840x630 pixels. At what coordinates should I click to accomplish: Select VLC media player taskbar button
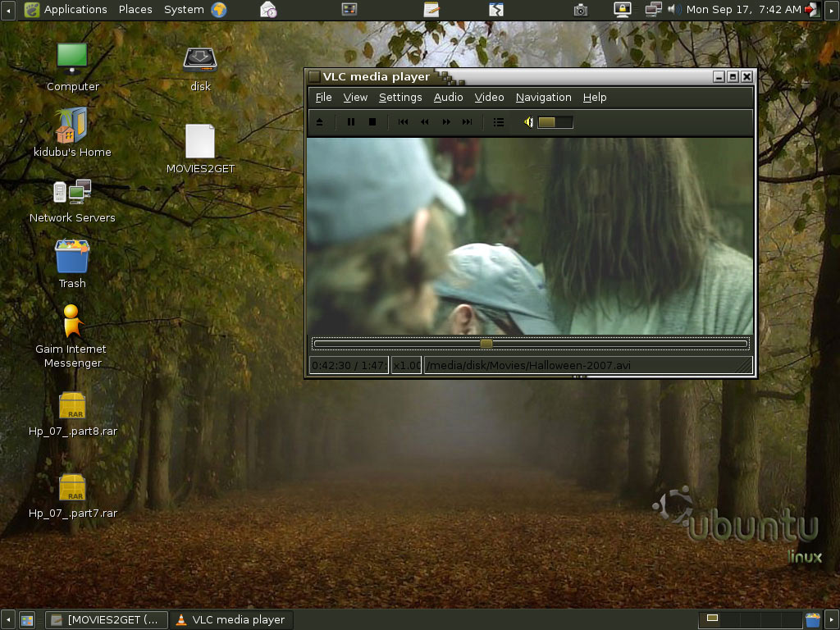coord(231,620)
